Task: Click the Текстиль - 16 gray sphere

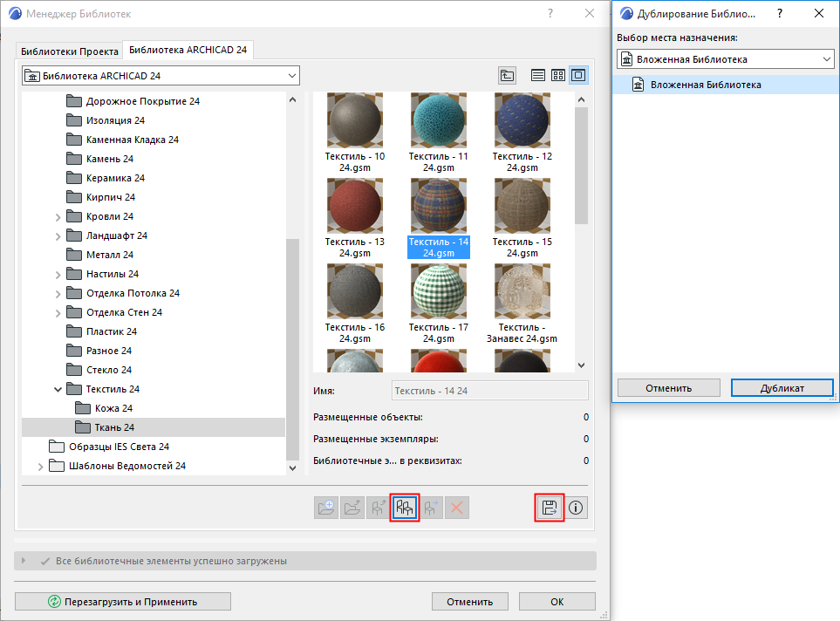Action: pos(355,291)
